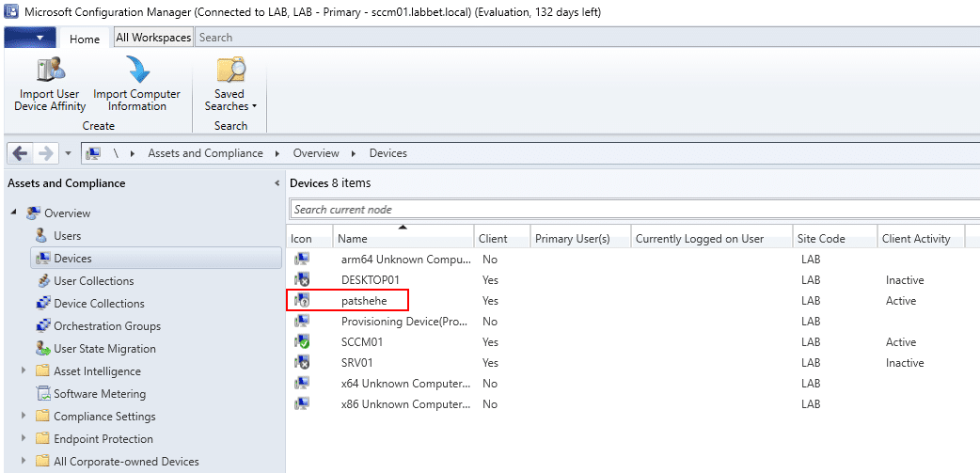Select the Devices node in the tree
Image resolution: width=980 pixels, height=473 pixels.
155,258
